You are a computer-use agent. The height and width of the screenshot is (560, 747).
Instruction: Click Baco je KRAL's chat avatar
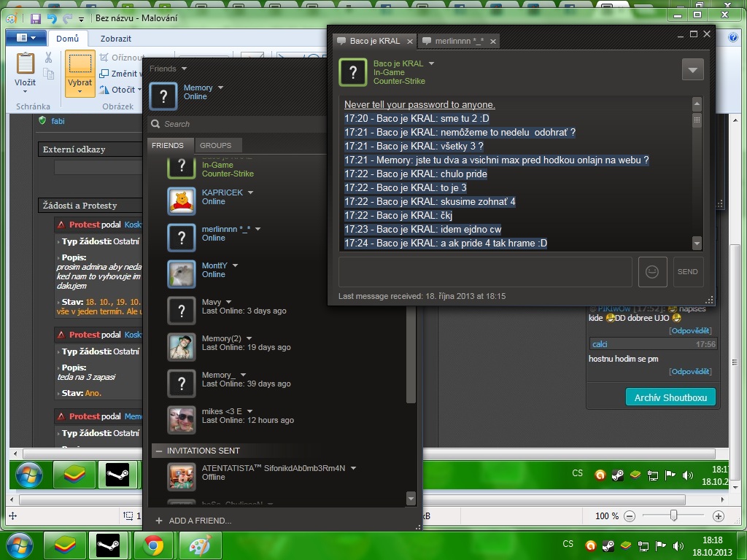tap(353, 72)
